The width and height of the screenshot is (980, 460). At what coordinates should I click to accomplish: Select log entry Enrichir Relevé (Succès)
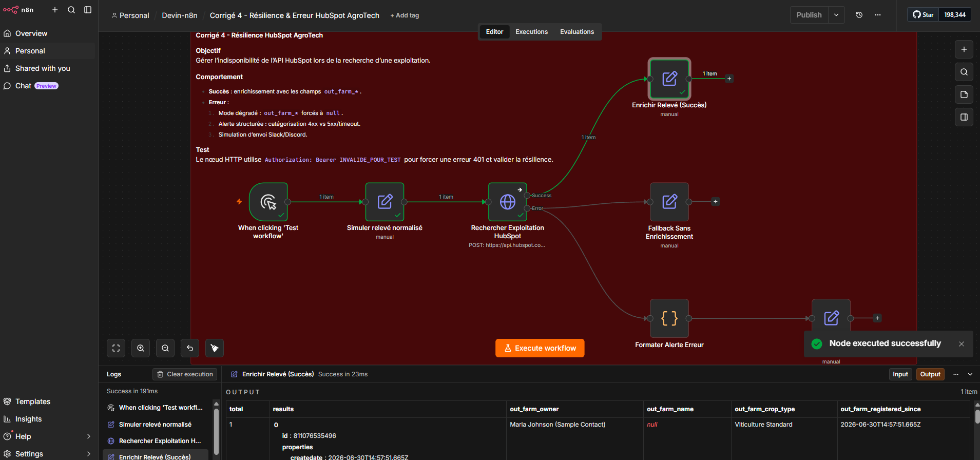(x=156, y=456)
